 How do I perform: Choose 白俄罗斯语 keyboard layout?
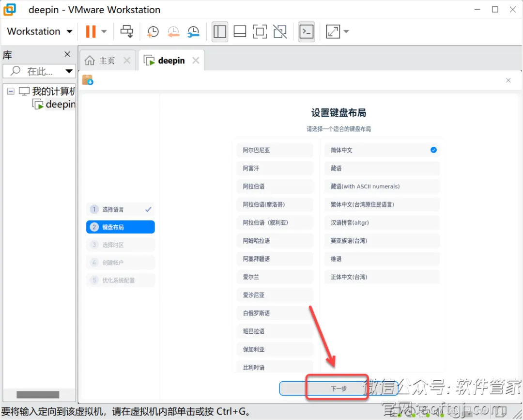pos(275,313)
